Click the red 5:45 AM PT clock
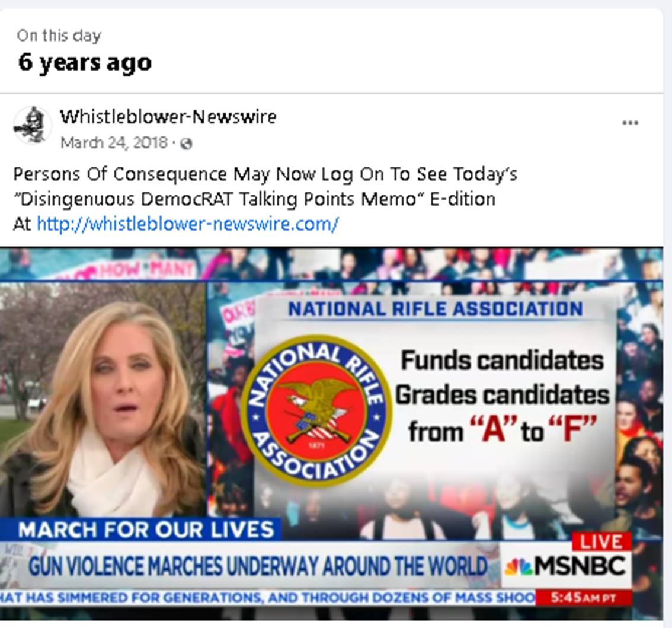Viewport: 672px width, 628px height. coord(584,598)
